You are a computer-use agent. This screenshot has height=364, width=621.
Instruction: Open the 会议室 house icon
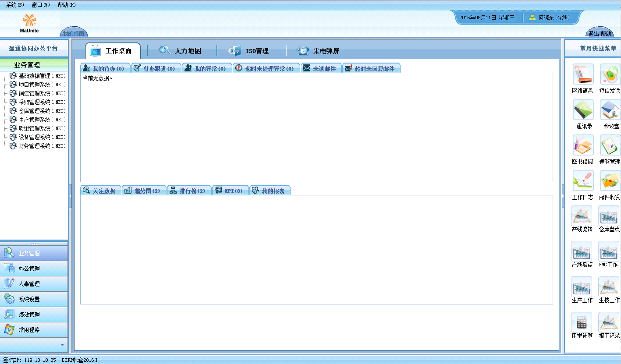(x=610, y=110)
